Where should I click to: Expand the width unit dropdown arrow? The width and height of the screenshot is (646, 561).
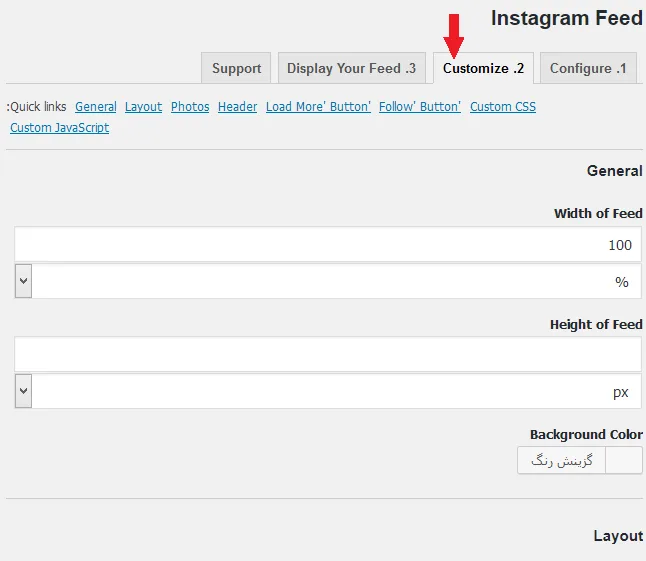[23, 281]
